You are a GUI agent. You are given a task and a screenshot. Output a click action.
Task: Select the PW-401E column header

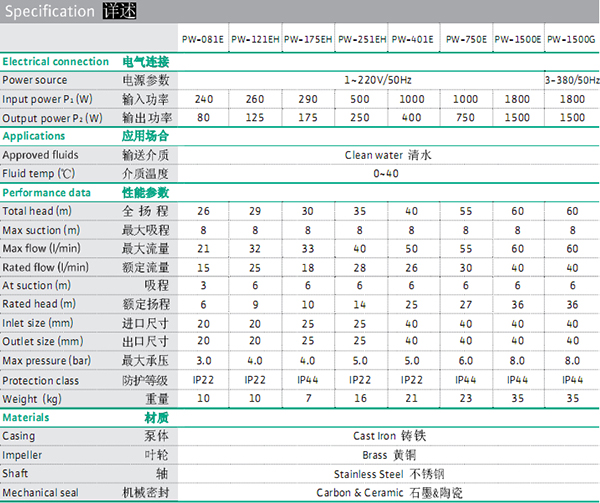[x=412, y=40]
